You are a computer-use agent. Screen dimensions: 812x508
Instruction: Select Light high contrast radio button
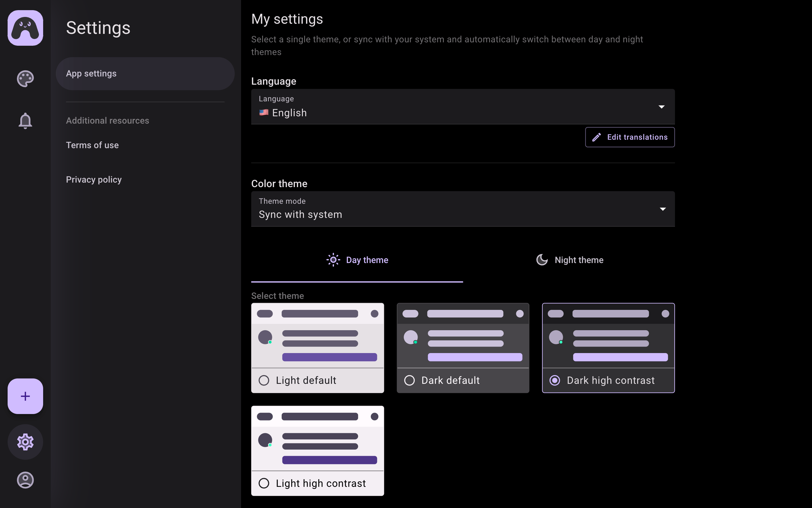coord(264,483)
